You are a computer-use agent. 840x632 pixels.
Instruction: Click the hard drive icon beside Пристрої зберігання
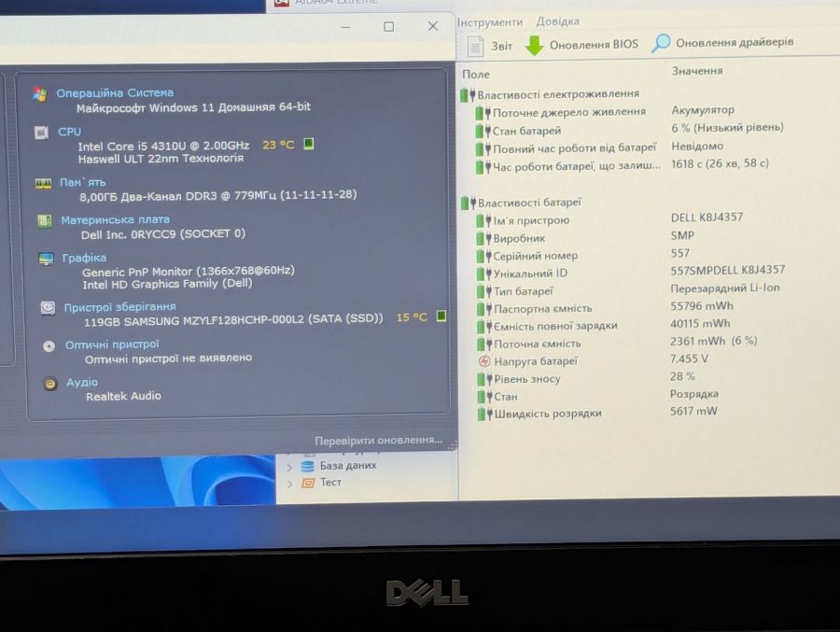pos(48,308)
